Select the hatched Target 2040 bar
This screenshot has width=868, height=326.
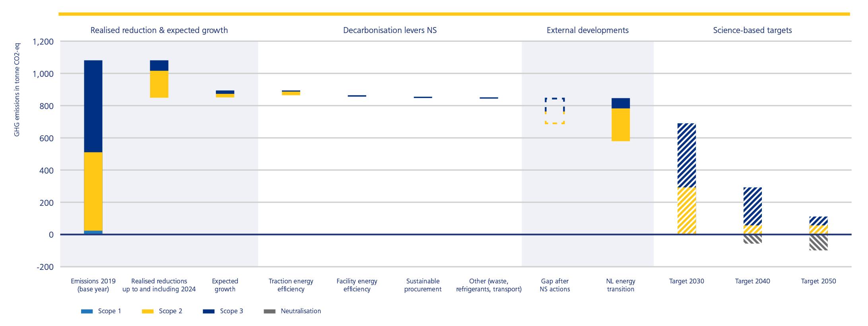point(753,211)
